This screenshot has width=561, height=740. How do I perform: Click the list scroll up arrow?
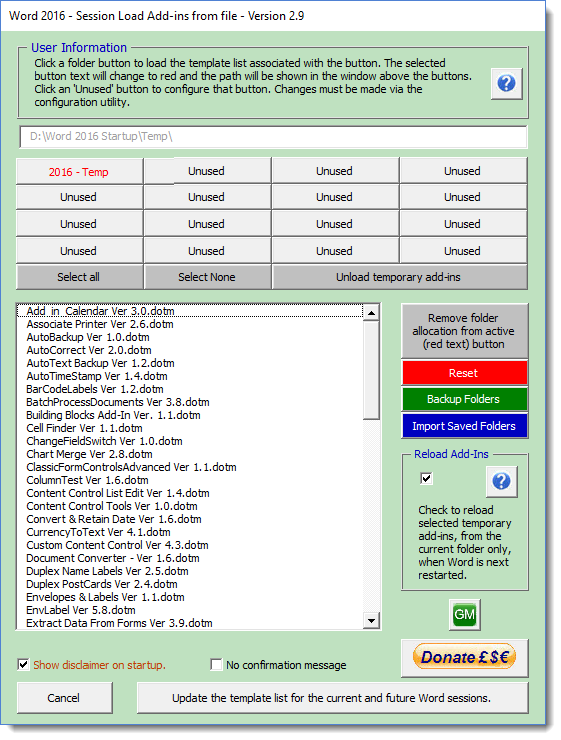click(371, 312)
